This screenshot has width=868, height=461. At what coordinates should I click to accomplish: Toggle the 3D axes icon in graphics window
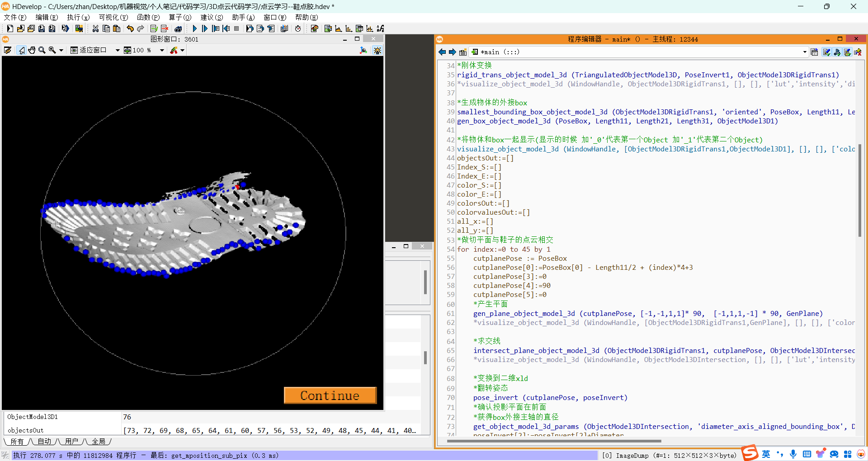(363, 50)
